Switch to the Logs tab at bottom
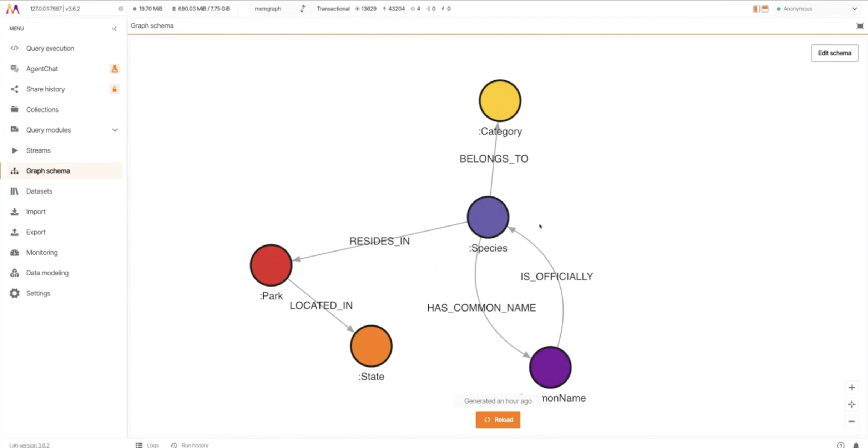The width and height of the screenshot is (868, 448). 153,445
